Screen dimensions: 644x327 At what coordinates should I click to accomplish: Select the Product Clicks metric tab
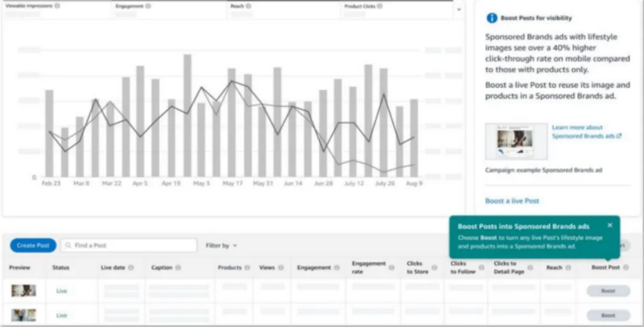(397, 10)
